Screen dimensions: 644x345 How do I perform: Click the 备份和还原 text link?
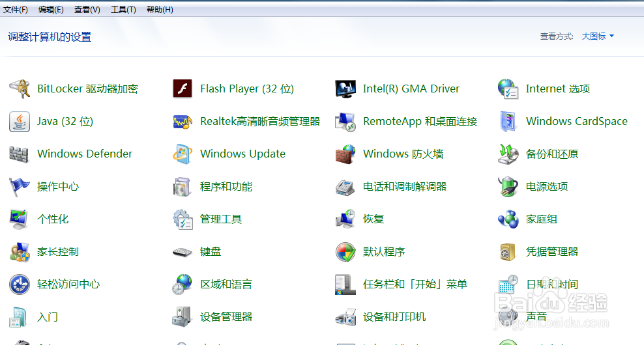pos(552,154)
